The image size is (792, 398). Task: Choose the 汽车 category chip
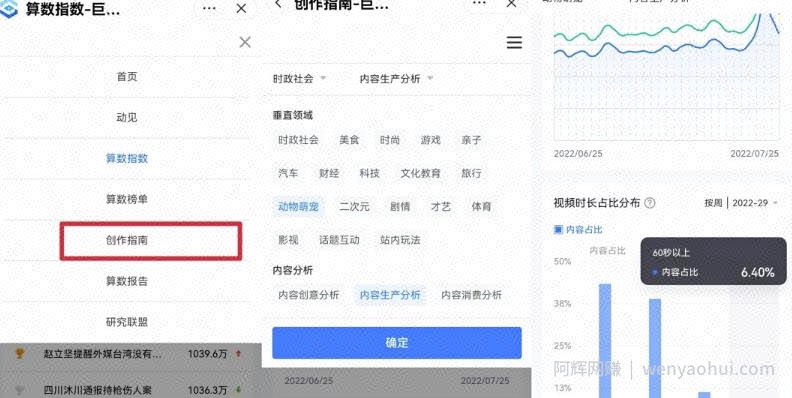pos(288,174)
